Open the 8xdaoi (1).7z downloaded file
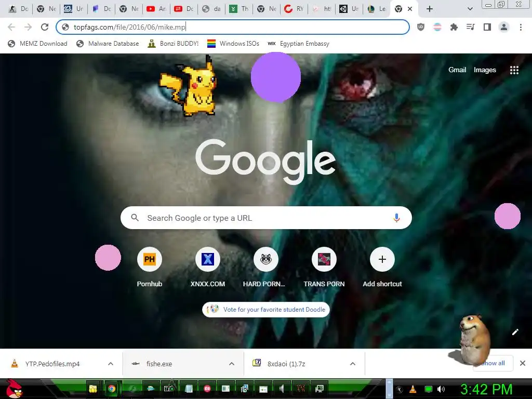The height and width of the screenshot is (399, 532). [286, 364]
